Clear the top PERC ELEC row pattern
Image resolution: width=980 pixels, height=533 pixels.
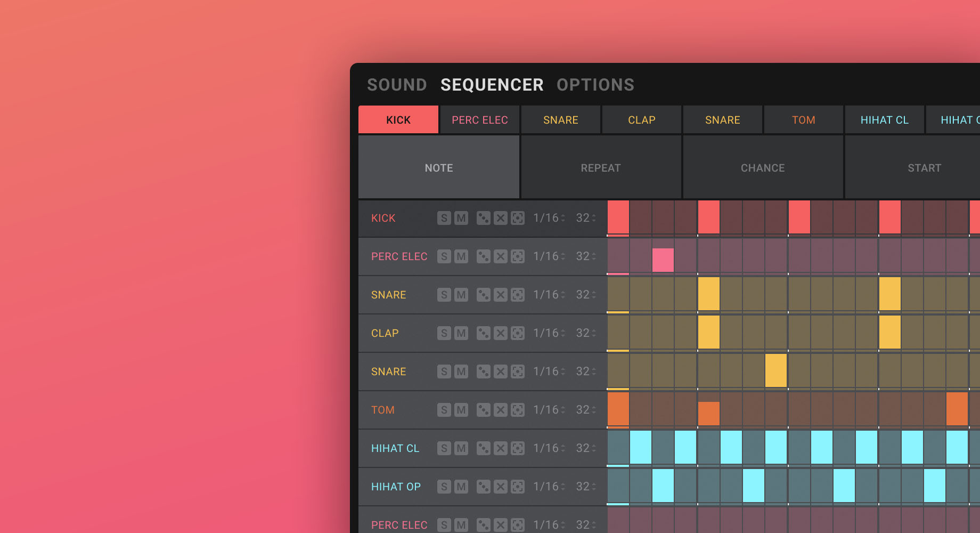click(501, 256)
